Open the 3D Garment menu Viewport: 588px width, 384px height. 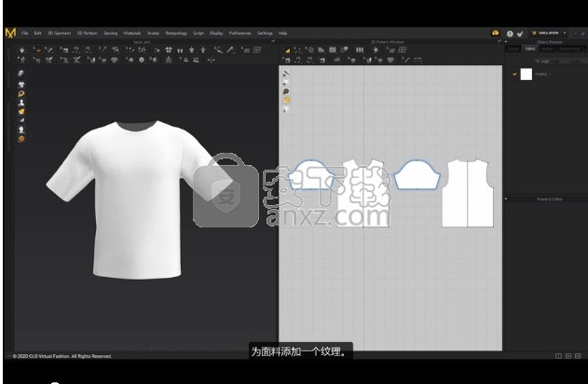[x=60, y=33]
